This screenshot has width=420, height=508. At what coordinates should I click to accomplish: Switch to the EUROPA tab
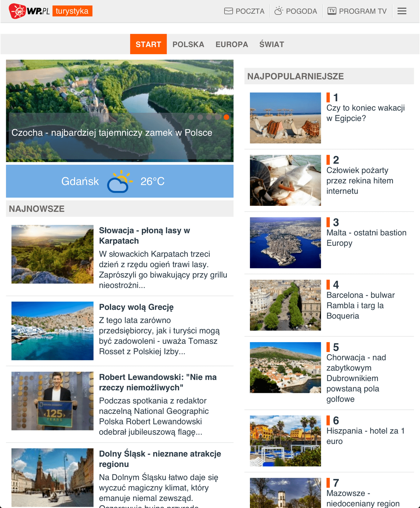[232, 44]
